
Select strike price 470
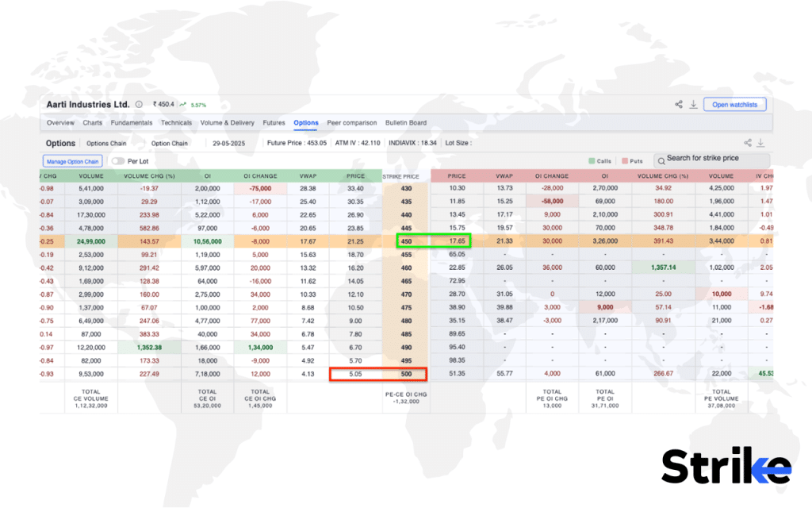click(x=406, y=294)
